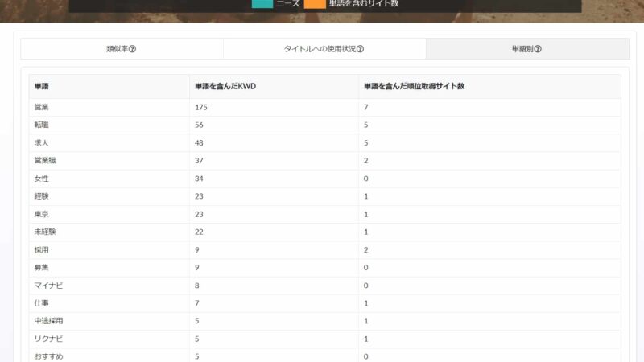The image size is (644, 362).
Task: Click the site count 0 in 募集 row
Action: [x=366, y=268]
